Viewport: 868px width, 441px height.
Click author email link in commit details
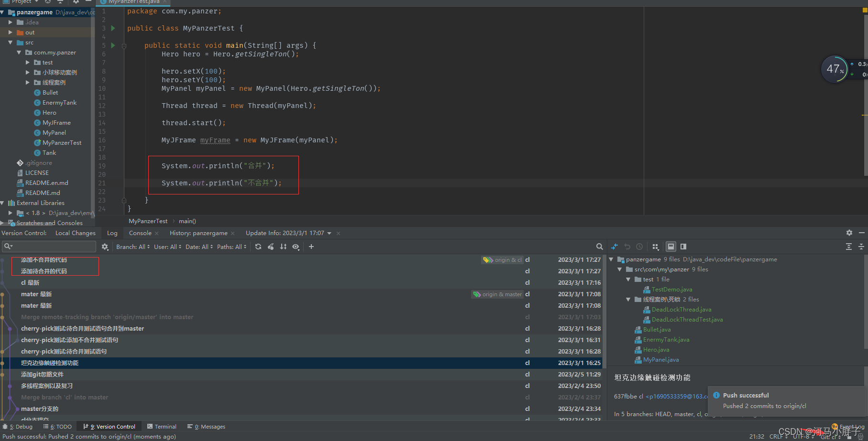coord(677,397)
